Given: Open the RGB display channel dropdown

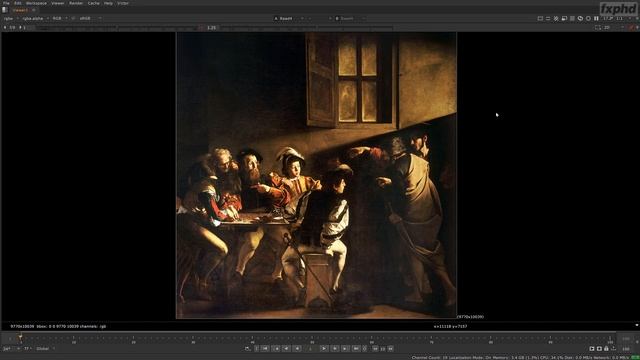Looking at the screenshot, I should coord(60,18).
